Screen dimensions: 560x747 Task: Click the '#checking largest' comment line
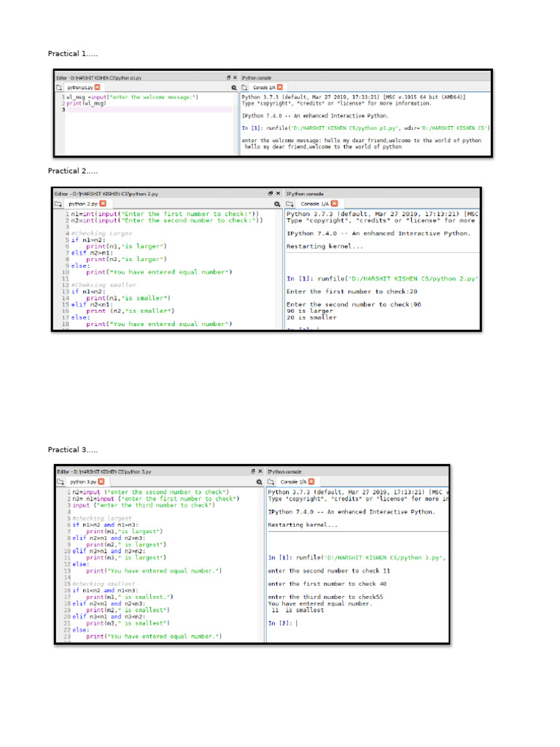point(102,519)
